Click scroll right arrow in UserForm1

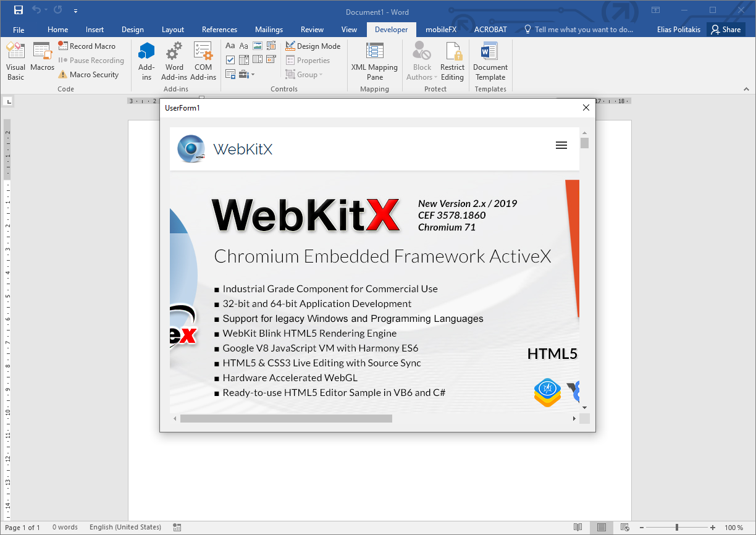[x=574, y=419]
